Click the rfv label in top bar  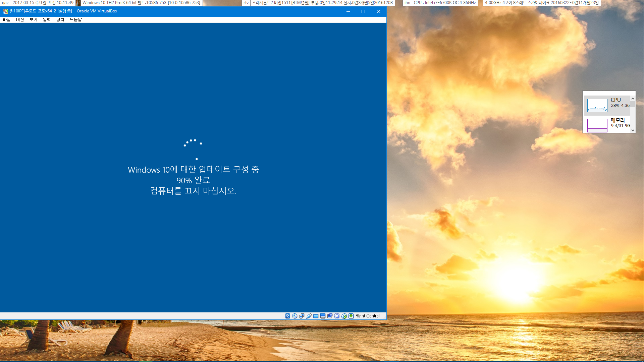pyautogui.click(x=246, y=3)
